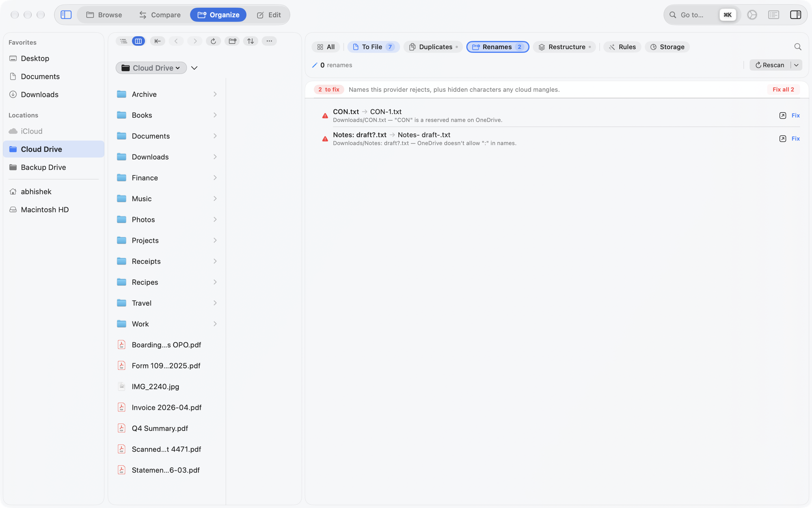This screenshot has width=812, height=508.
Task: Expand the Archive folder chevron
Action: click(x=215, y=94)
